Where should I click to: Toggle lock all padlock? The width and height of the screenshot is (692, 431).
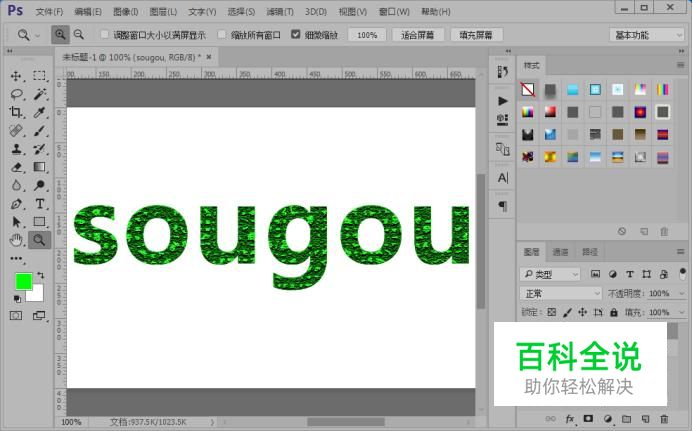click(x=613, y=312)
